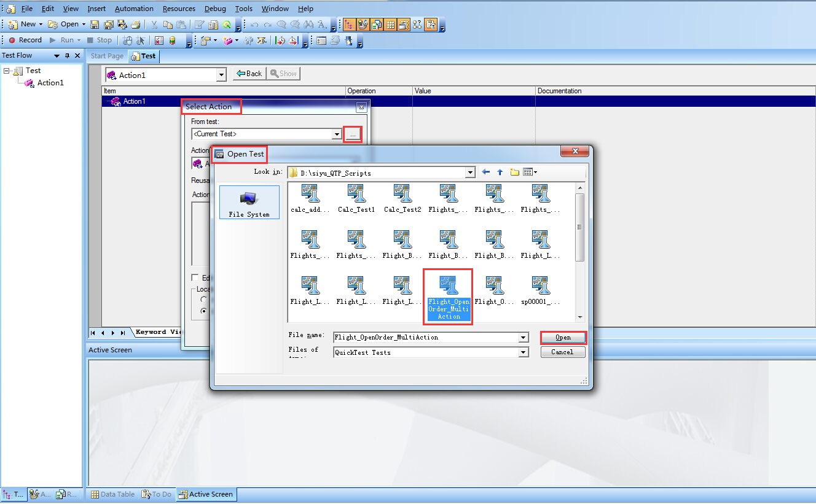Screen dimensions: 816x504
Task: Expand the From test dropdown list
Action: click(x=336, y=134)
